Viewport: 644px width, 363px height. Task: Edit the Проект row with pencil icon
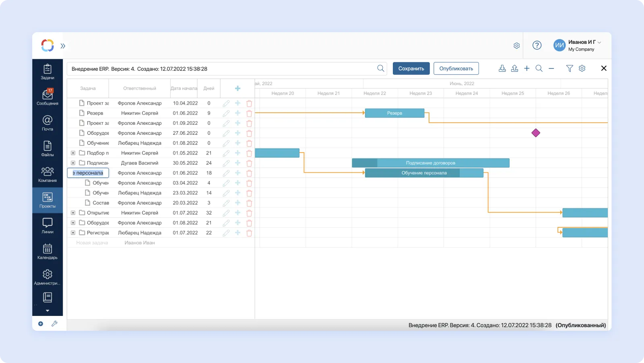(226, 103)
